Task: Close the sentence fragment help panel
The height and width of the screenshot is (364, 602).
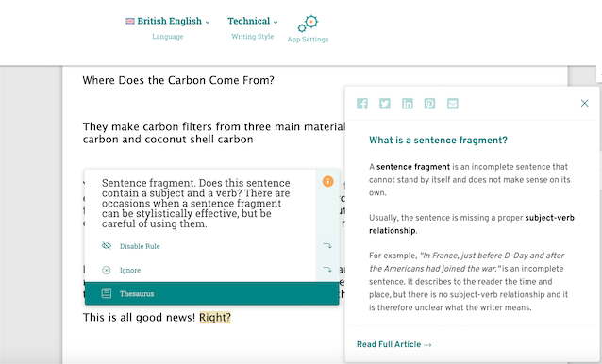Action: 584,103
